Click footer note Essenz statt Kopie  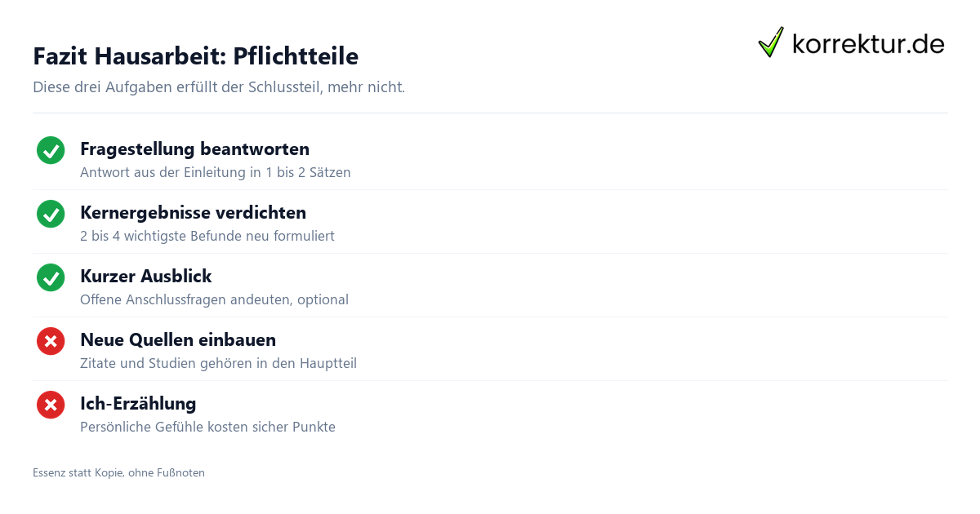click(118, 472)
